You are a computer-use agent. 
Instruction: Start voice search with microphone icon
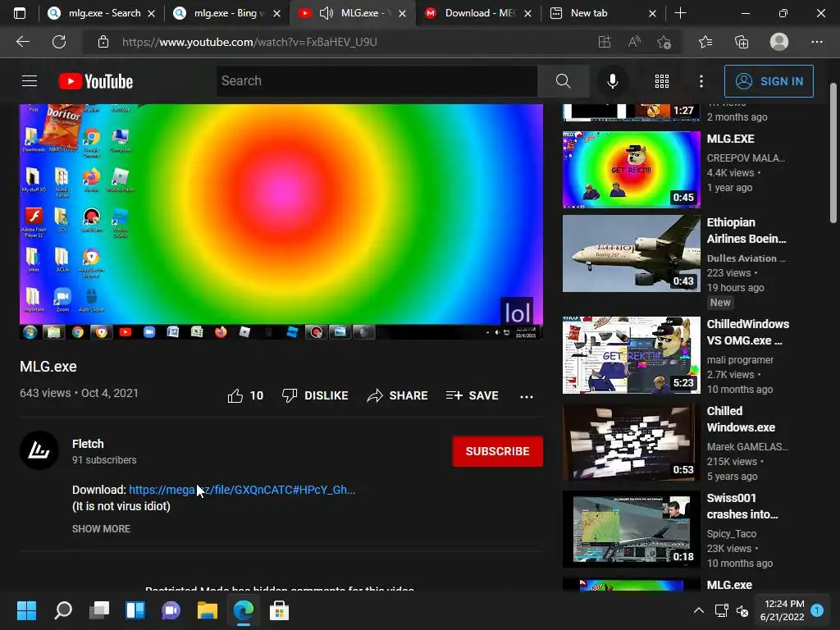[612, 81]
